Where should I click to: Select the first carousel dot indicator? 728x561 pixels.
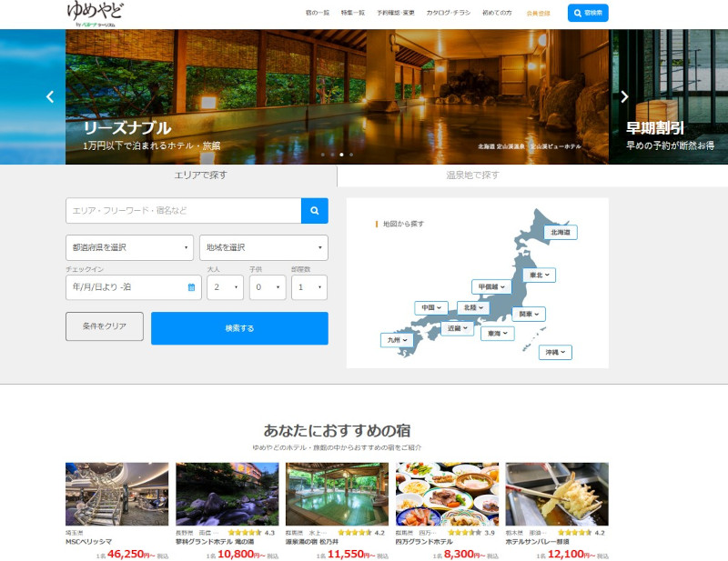pos(323,155)
